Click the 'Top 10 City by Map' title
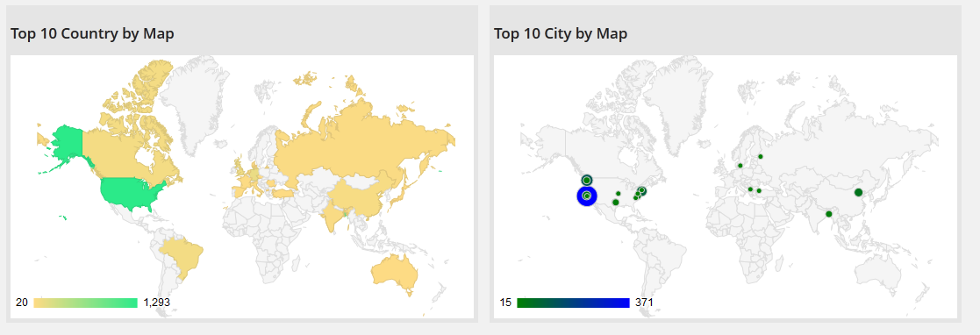 click(x=561, y=33)
